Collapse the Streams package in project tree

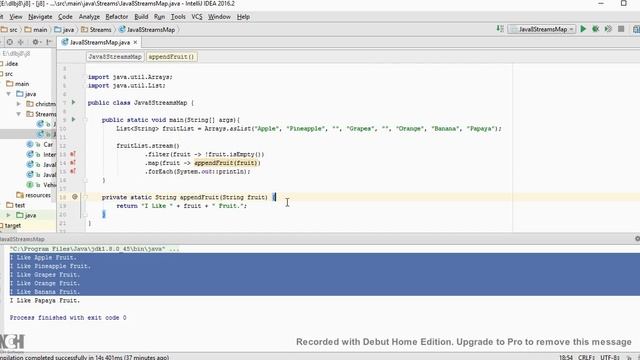pyautogui.click(x=18, y=114)
